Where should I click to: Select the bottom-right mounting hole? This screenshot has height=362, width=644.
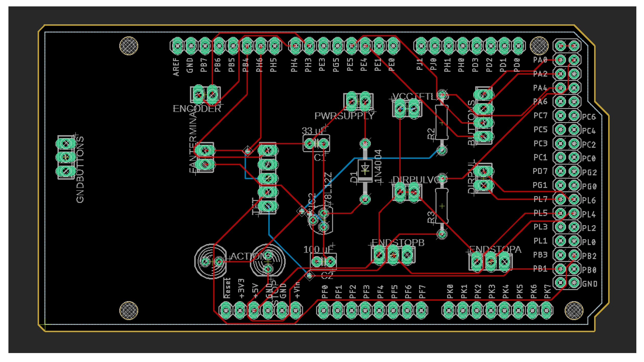pyautogui.click(x=574, y=311)
